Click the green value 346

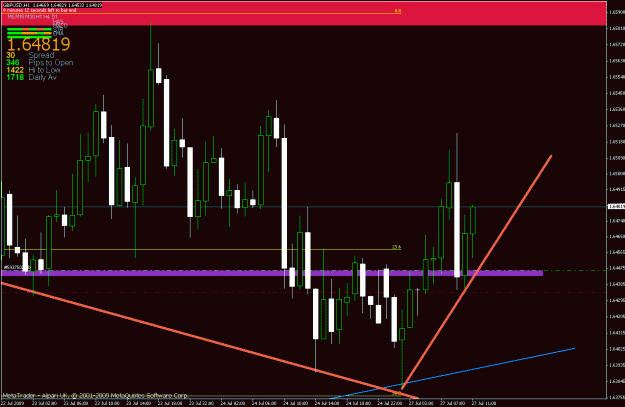click(13, 63)
